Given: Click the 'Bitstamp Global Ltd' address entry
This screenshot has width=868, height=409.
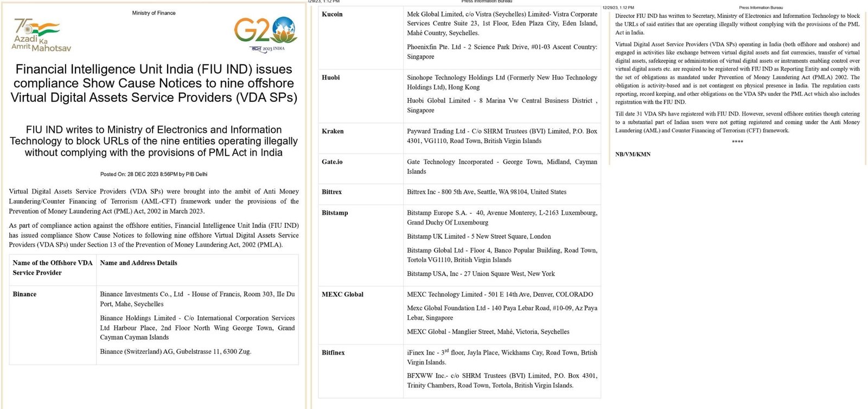Looking at the screenshot, I should pos(502,255).
